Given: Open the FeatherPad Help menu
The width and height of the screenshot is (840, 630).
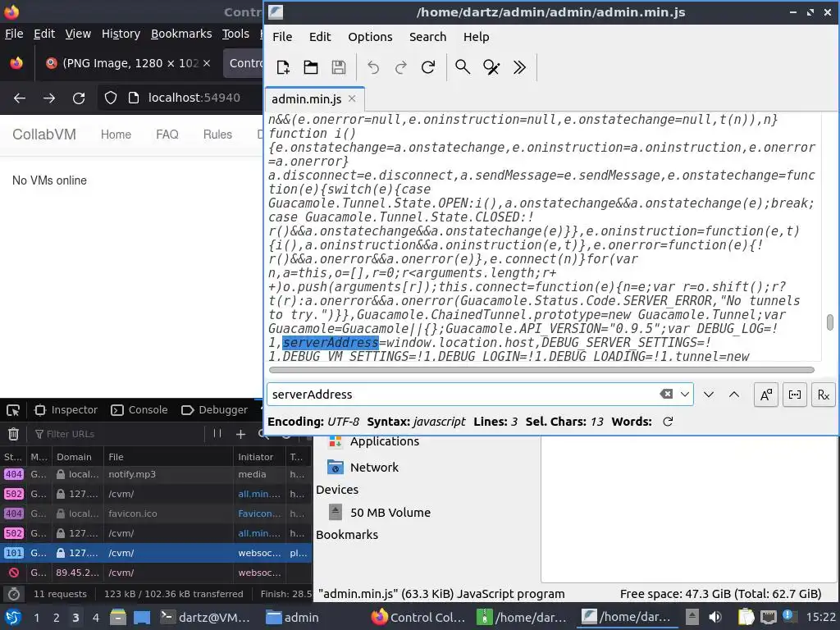Looking at the screenshot, I should pos(477,37).
